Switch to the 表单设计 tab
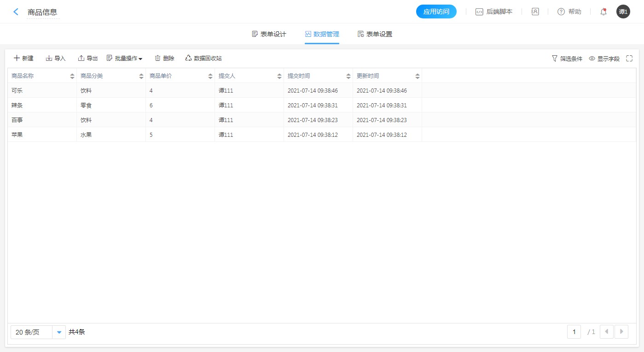The image size is (644, 352). (x=269, y=34)
